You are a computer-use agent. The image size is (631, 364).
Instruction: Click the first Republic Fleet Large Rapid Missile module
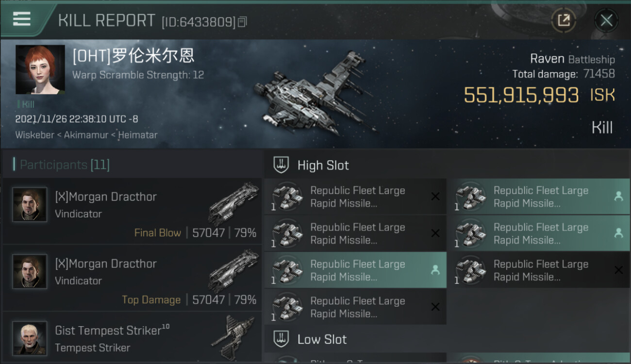point(355,197)
